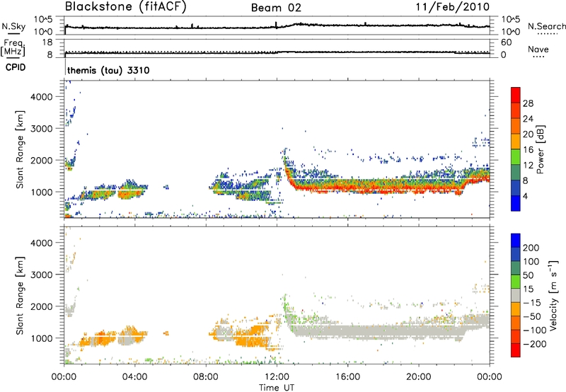Click the bottom blue segment below 4 dB
This screenshot has width=566, height=392.
(x=516, y=203)
